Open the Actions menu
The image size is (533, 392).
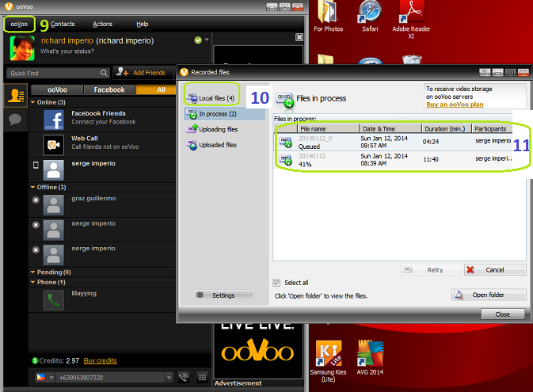102,24
